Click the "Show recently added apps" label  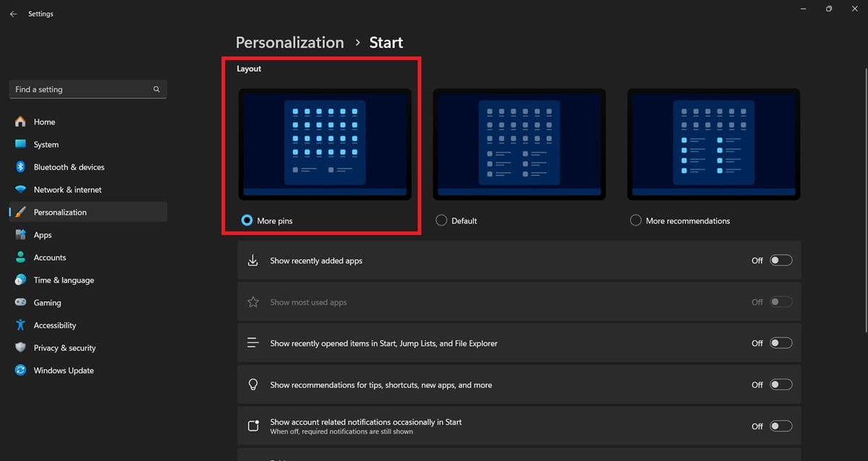pos(316,261)
